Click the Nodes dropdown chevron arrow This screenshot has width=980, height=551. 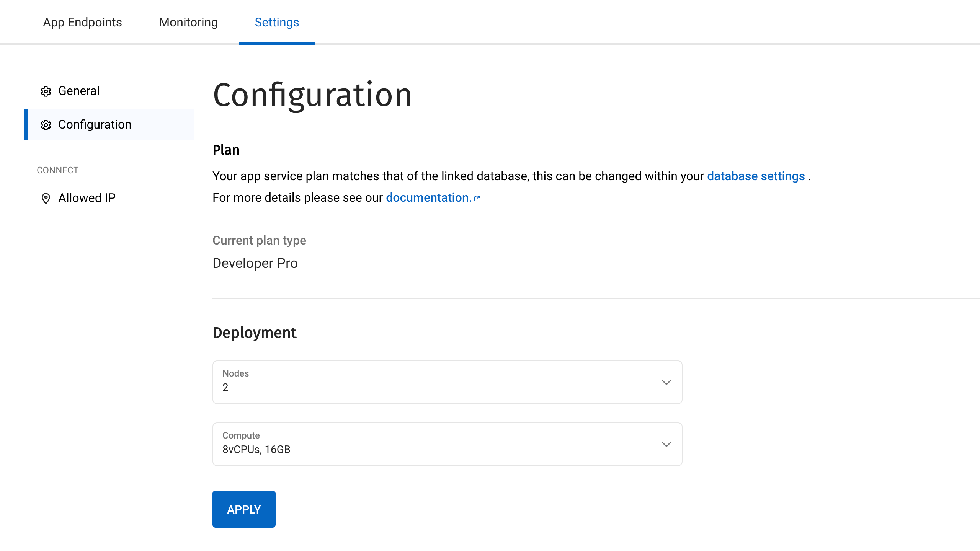[x=666, y=382]
